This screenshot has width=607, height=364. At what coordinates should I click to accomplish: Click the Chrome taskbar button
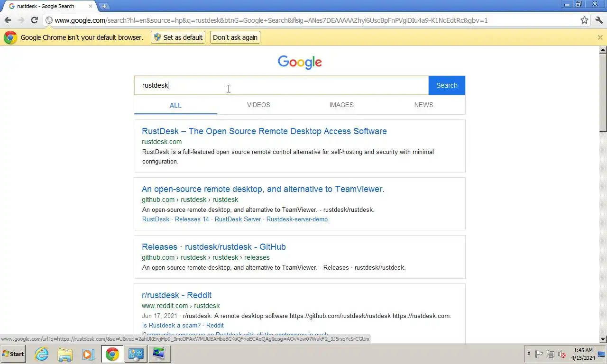[112, 354]
